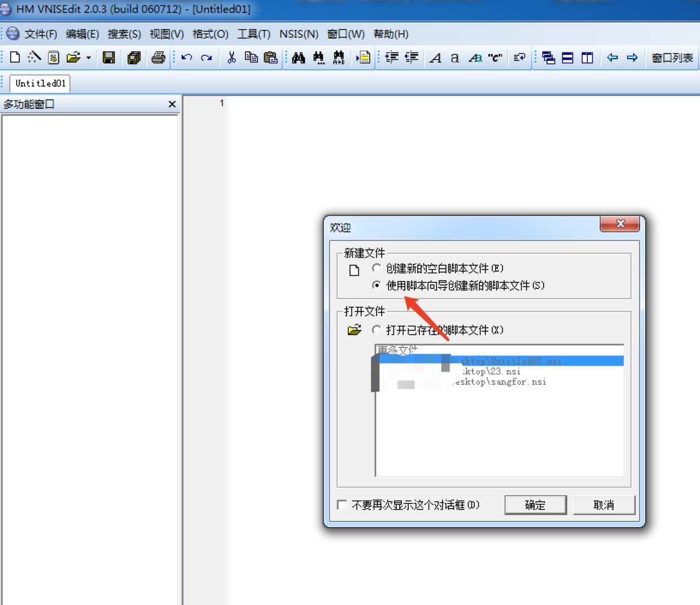Open the 窗口(W) menu
This screenshot has width=700, height=605.
coord(345,34)
